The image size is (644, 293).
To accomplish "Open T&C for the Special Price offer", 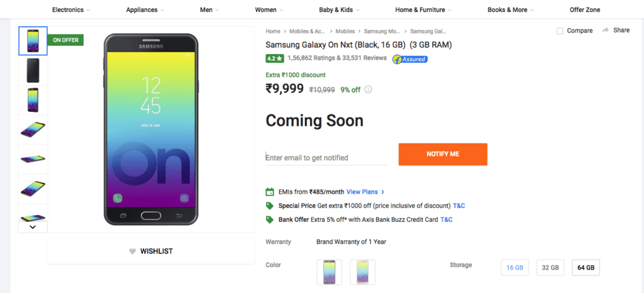I will point(458,206).
